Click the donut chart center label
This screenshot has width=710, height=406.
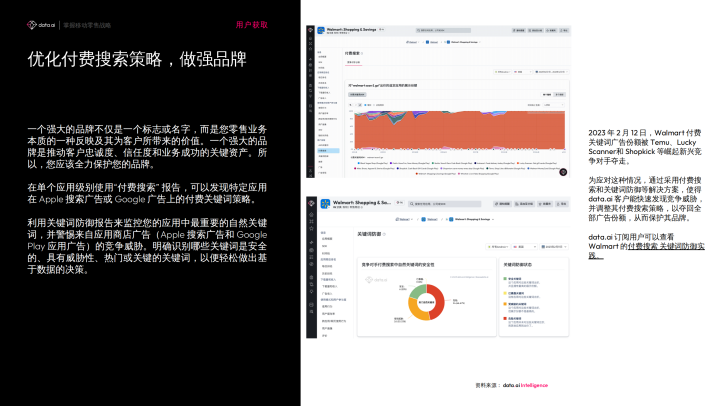426,302
